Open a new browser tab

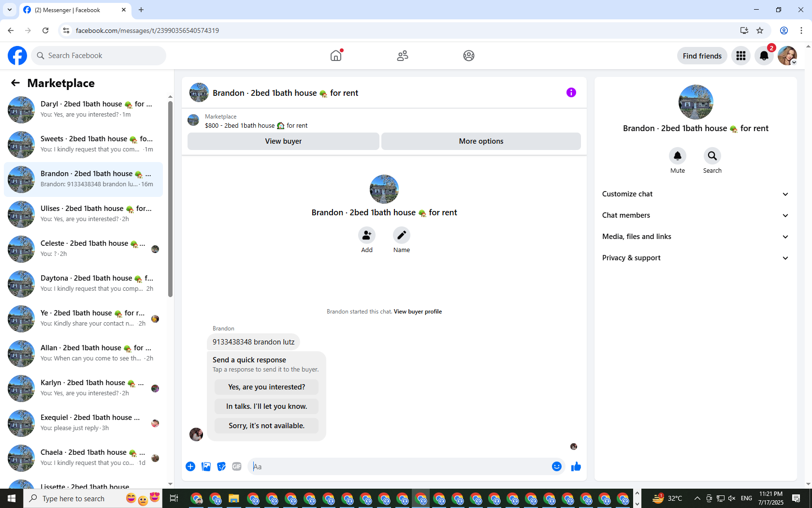coord(141,10)
